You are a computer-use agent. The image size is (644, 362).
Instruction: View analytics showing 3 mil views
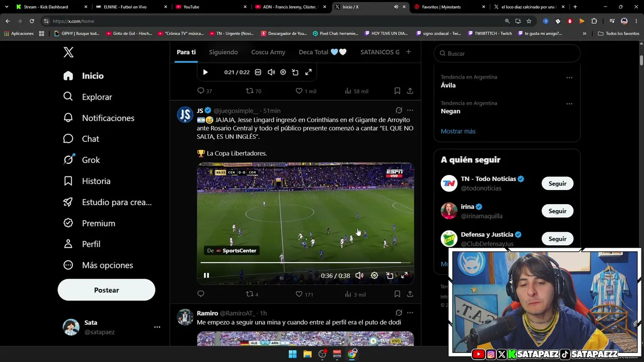[355, 294]
